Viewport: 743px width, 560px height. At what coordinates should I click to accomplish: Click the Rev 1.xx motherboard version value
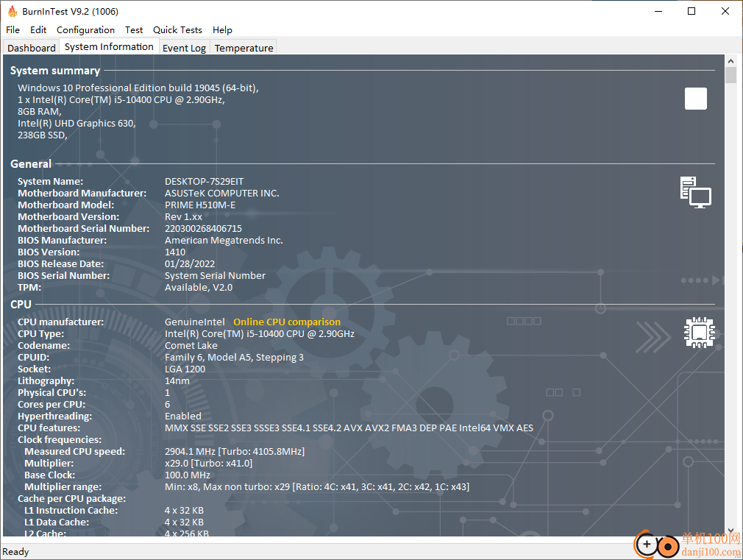(x=183, y=217)
